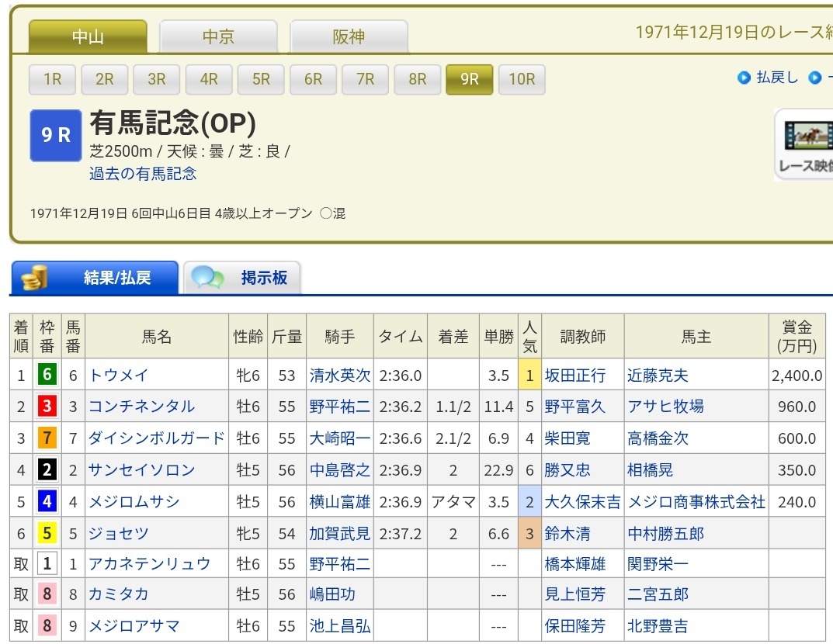
Task: Open trainer 野平富久 profile
Action: pos(575,407)
